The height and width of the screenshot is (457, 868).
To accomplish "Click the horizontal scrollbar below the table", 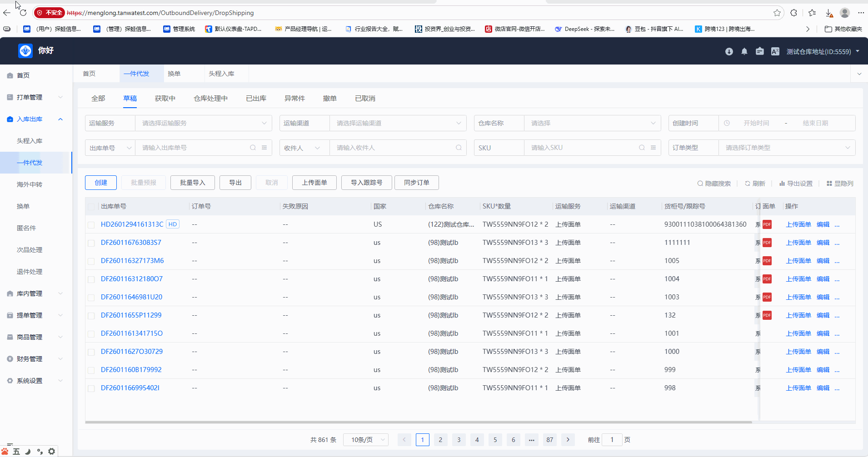I will point(418,422).
